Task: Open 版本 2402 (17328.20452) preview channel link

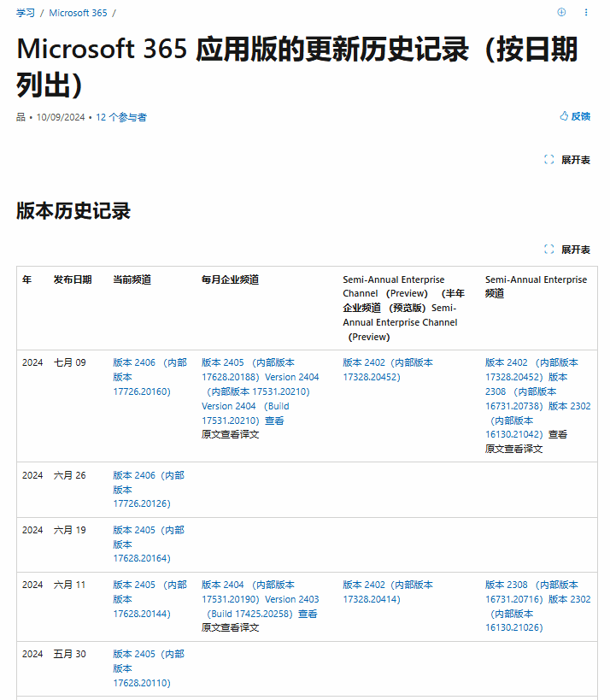Action: pos(388,369)
